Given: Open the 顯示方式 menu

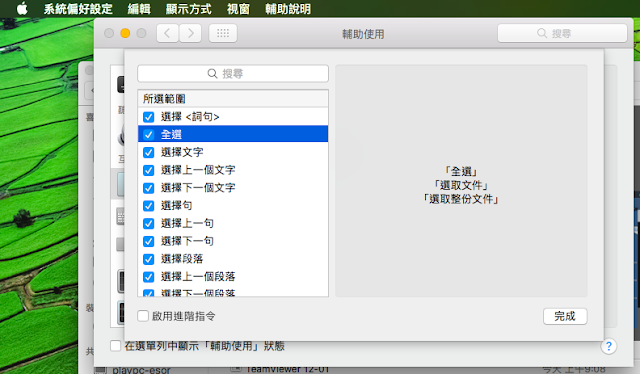Looking at the screenshot, I should [189, 9].
